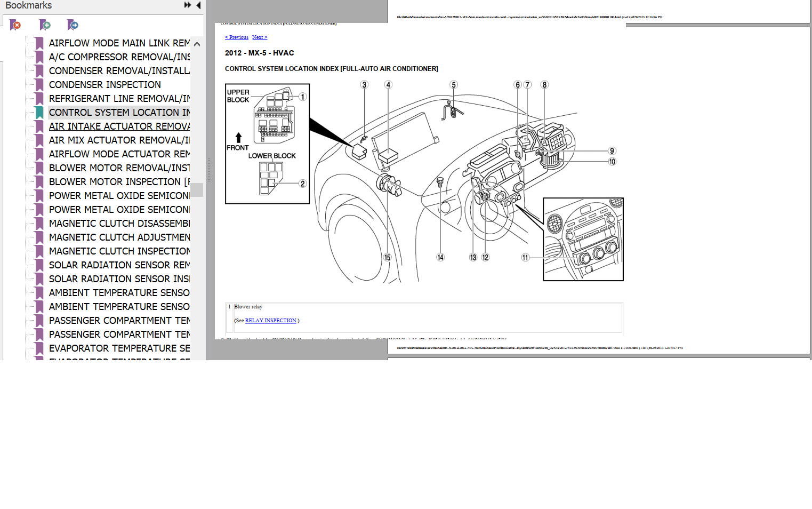Open the MAGNETIC CLUTCH DISASSEMBLY bookmark

(x=119, y=224)
